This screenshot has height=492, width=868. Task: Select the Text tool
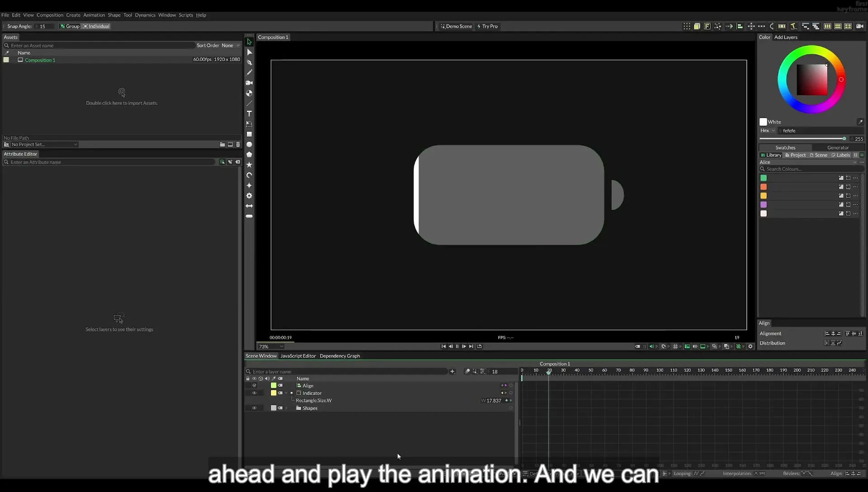click(249, 114)
